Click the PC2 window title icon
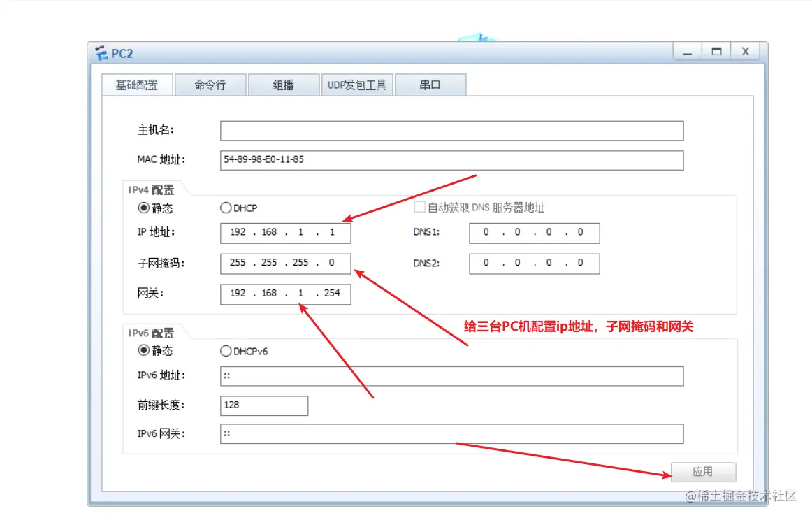The height and width of the screenshot is (518, 812). (101, 53)
